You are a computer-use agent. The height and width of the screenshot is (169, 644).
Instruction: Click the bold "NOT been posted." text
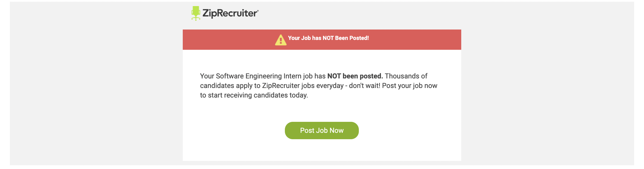click(355, 76)
